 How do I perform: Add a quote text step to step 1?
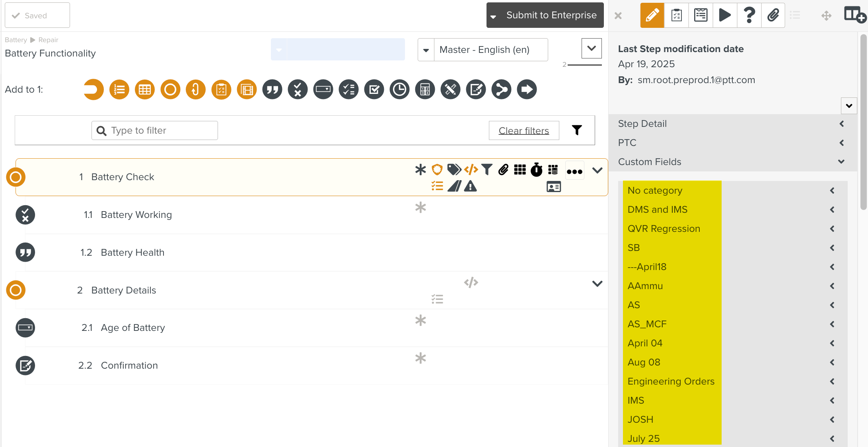[272, 89]
